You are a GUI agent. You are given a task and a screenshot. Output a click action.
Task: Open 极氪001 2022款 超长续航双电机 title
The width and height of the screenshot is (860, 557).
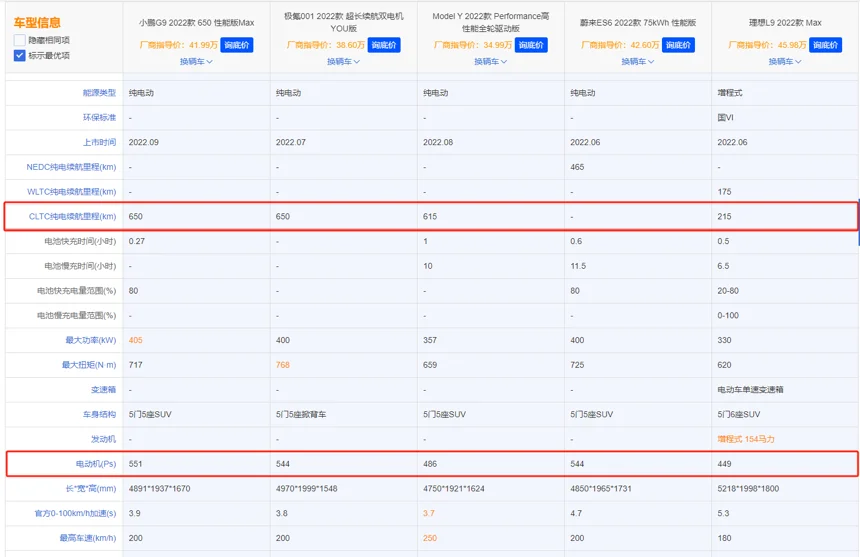point(343,22)
